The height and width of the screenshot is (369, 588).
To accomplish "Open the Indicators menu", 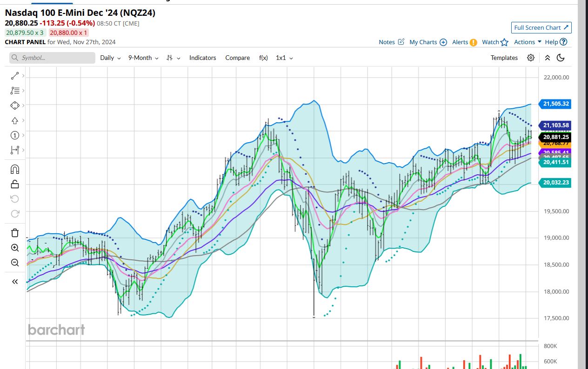I will coord(202,58).
